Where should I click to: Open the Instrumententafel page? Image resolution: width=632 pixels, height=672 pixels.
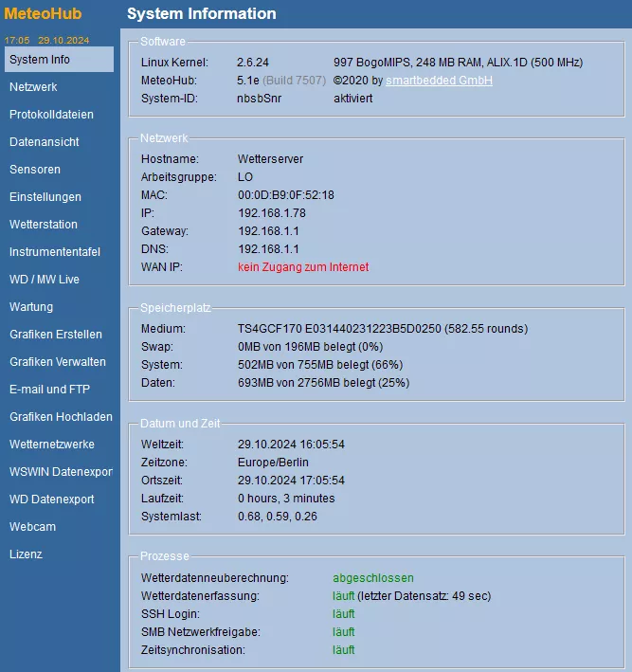tap(55, 251)
